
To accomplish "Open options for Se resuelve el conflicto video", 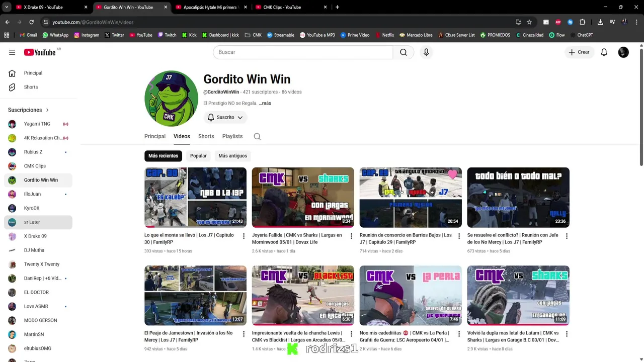I will [x=567, y=236].
